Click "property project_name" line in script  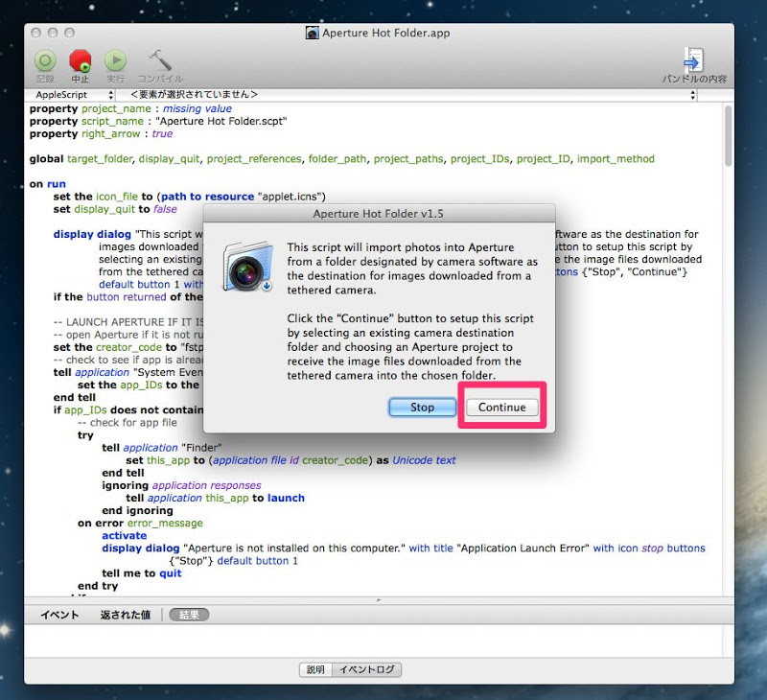click(x=130, y=108)
